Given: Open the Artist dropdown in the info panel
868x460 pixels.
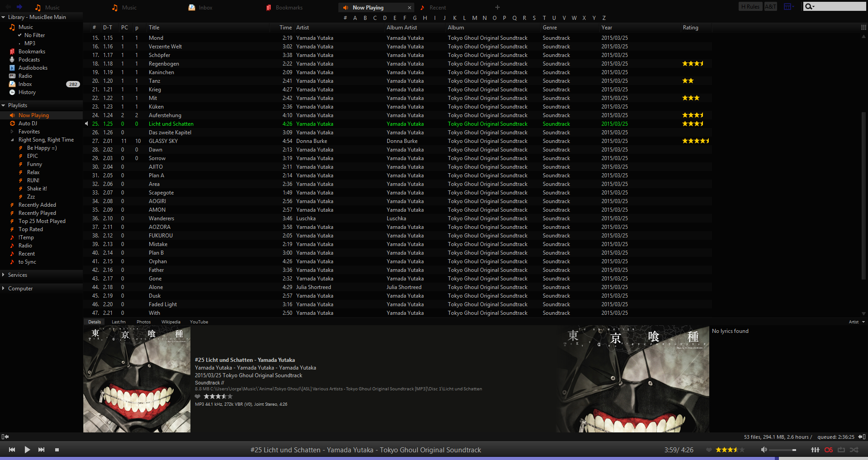Looking at the screenshot, I should pyautogui.click(x=857, y=322).
